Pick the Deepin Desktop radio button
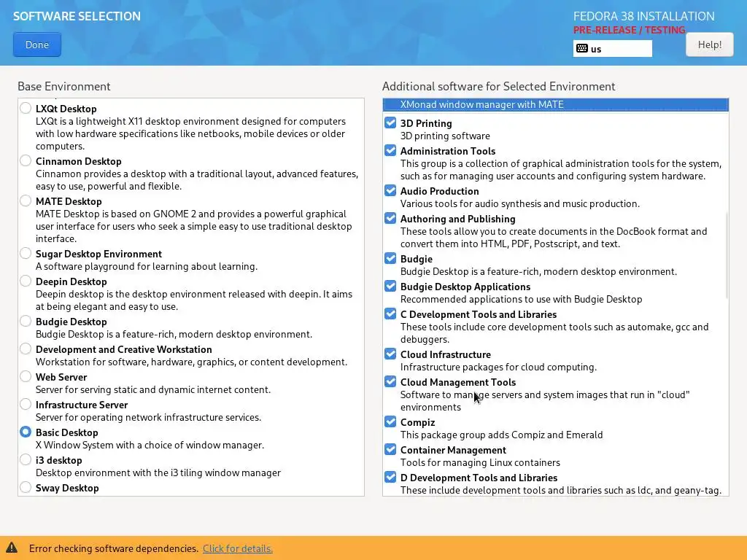Screen dimensions: 747x560 (x=26, y=281)
